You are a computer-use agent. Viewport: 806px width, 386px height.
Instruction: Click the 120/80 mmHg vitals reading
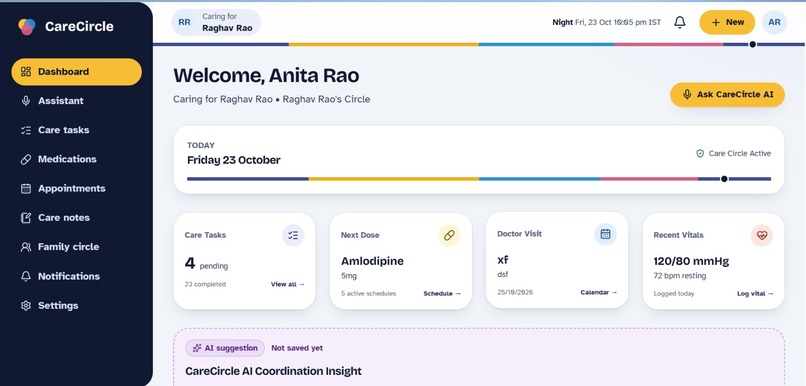pos(691,261)
